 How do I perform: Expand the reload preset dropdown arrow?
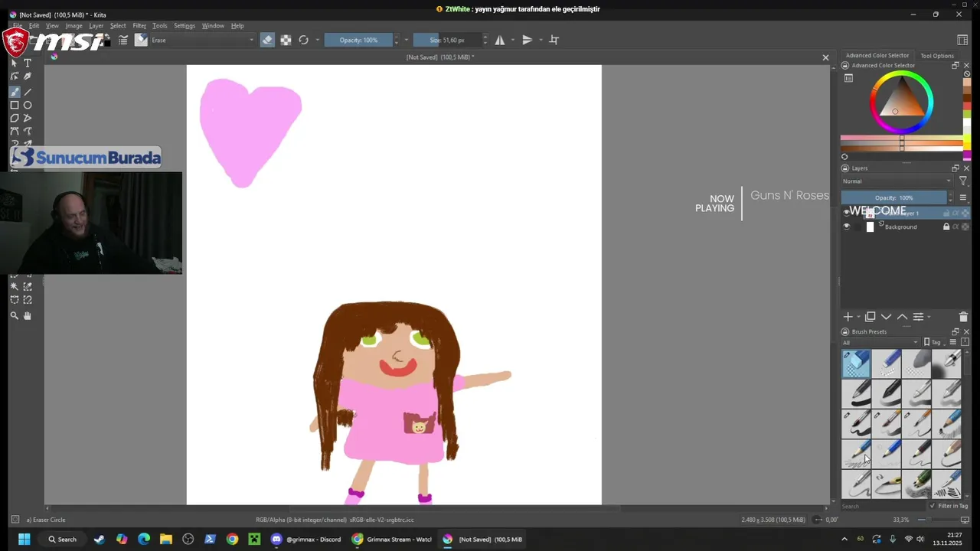tap(317, 40)
